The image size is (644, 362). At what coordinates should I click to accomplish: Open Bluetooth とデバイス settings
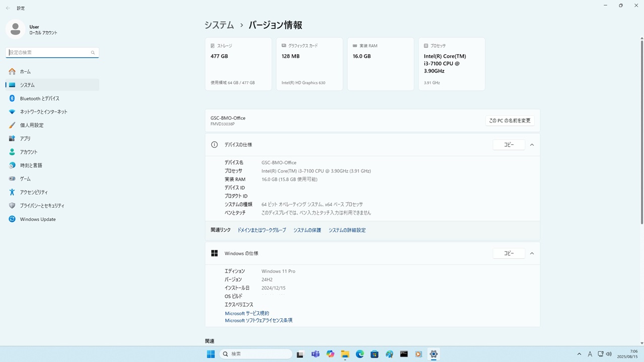[52, 99]
